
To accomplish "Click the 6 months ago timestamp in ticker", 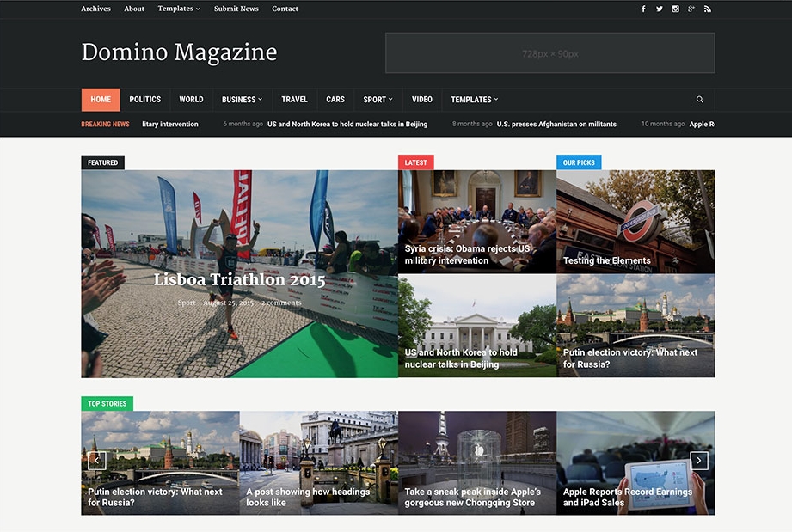I will tap(243, 124).
